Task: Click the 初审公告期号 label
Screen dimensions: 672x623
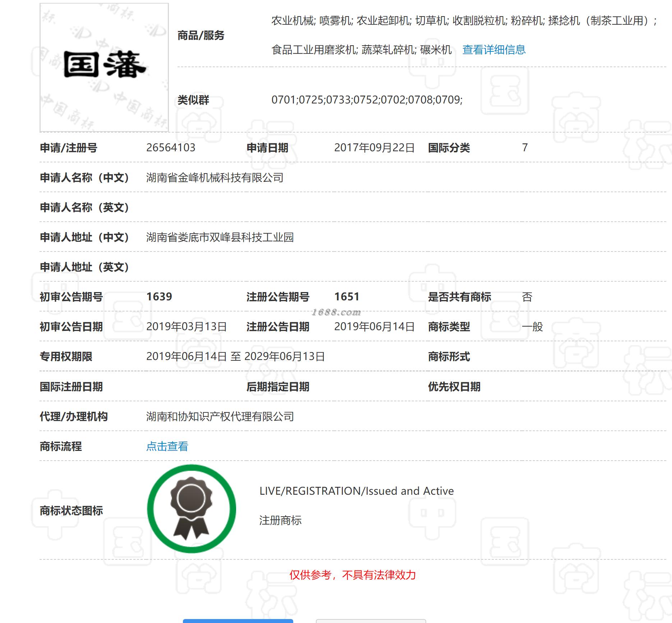Action: [71, 297]
